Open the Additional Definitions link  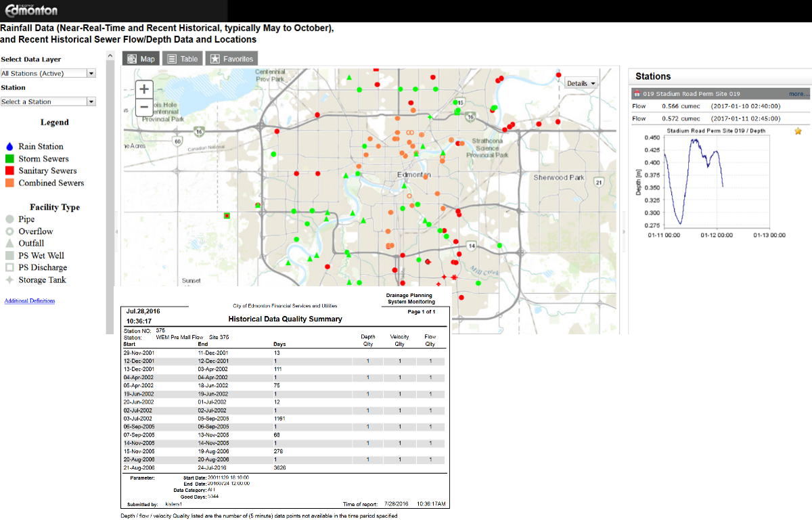(30, 300)
